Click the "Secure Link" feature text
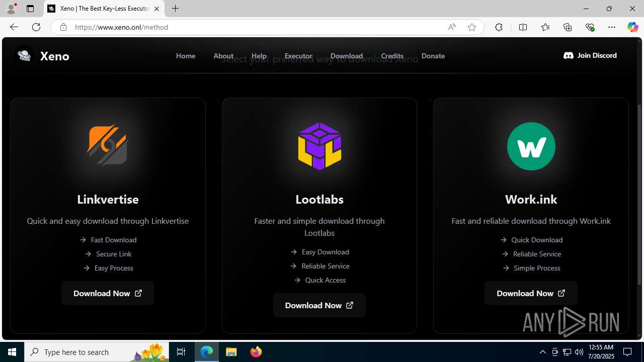 [x=114, y=254]
